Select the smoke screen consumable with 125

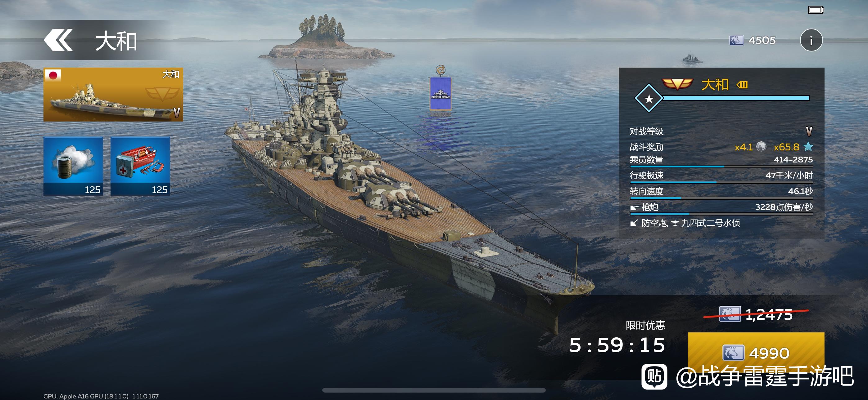pos(73,166)
